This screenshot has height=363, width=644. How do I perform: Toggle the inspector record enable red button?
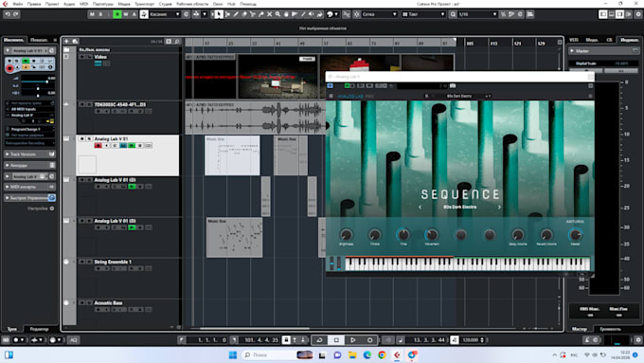9,68
